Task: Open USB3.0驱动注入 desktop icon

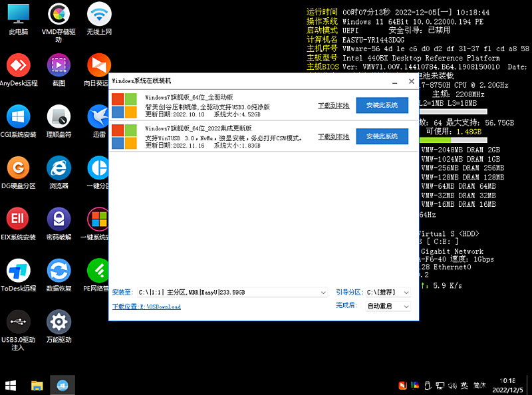Action: [18, 322]
